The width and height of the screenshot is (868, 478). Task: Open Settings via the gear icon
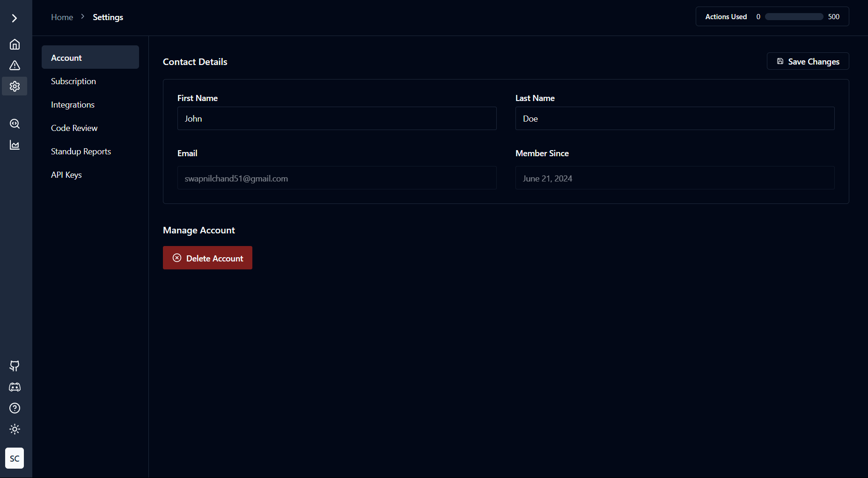[15, 86]
